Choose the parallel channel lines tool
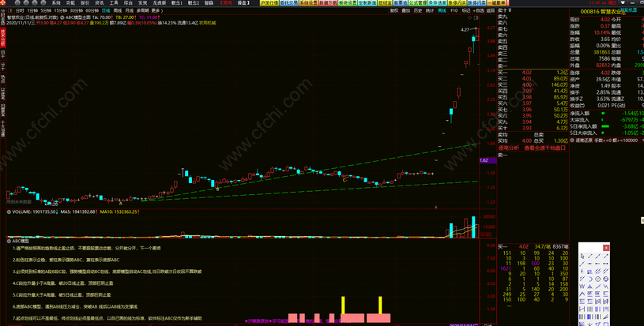 click(598, 271)
